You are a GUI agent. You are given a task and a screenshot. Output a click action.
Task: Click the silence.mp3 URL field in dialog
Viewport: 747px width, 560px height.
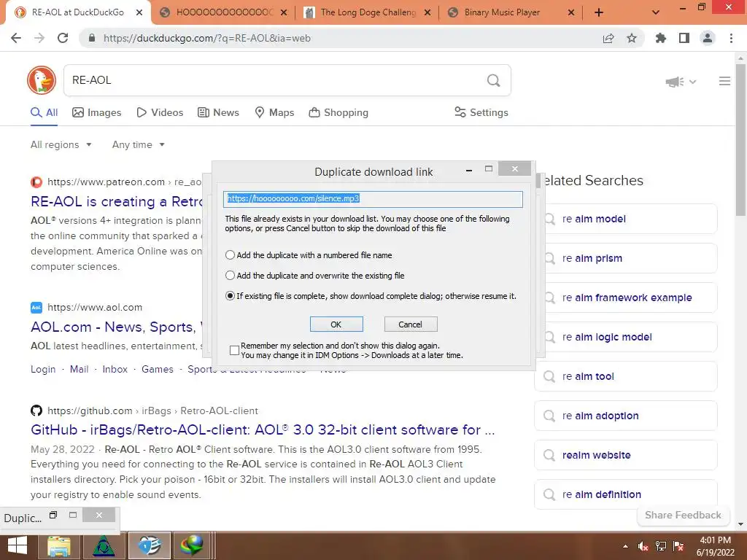click(x=373, y=199)
